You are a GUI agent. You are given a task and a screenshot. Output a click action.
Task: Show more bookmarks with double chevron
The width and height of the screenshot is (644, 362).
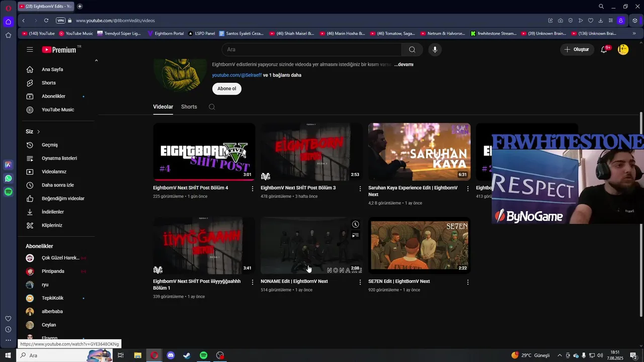tap(634, 34)
